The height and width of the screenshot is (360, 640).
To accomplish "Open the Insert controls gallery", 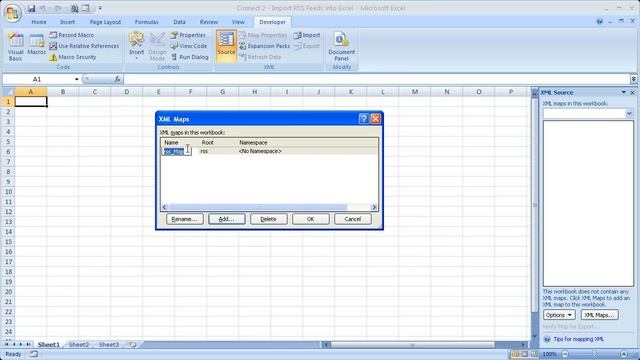I will point(136,46).
